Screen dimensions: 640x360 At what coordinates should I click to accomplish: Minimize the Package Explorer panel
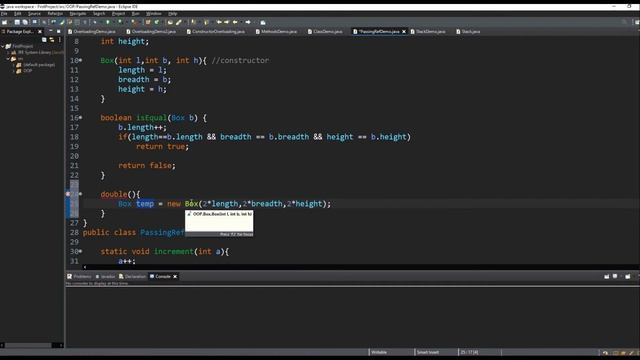tap(51, 31)
